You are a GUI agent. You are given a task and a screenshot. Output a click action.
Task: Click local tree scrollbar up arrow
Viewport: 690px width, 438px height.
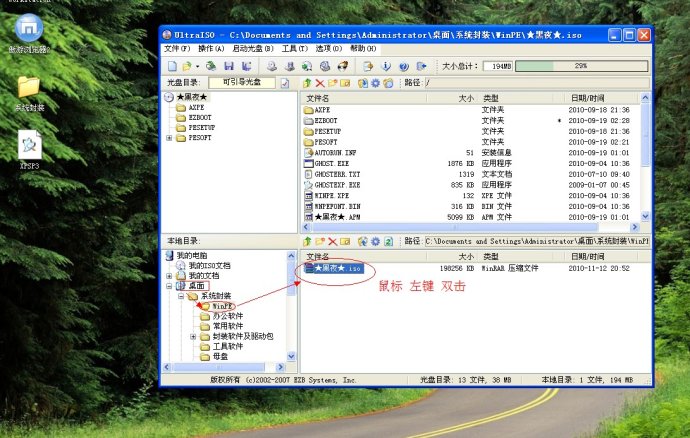point(291,256)
